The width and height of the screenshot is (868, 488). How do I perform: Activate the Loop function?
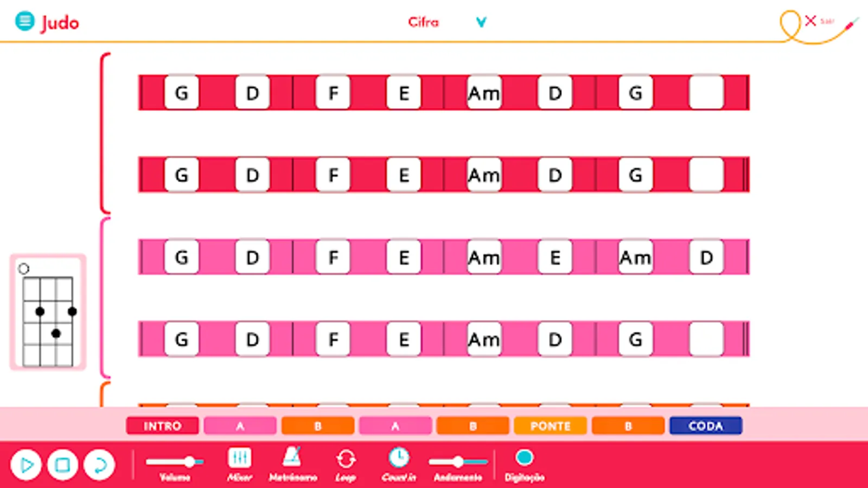tap(346, 458)
